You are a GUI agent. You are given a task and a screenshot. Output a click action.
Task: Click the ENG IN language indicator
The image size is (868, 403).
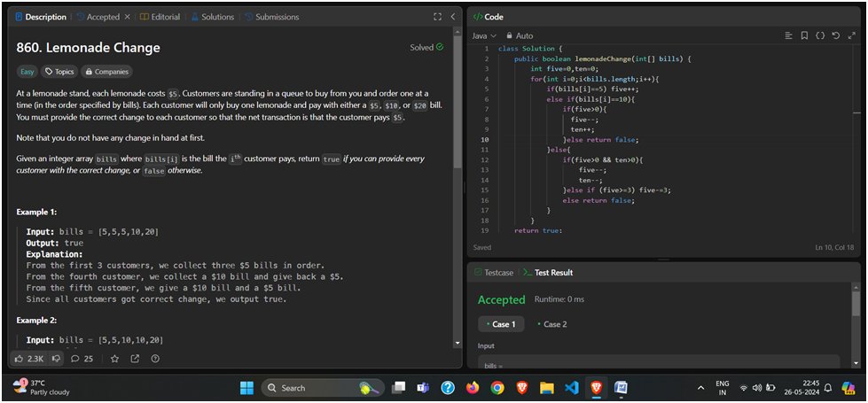tap(723, 388)
